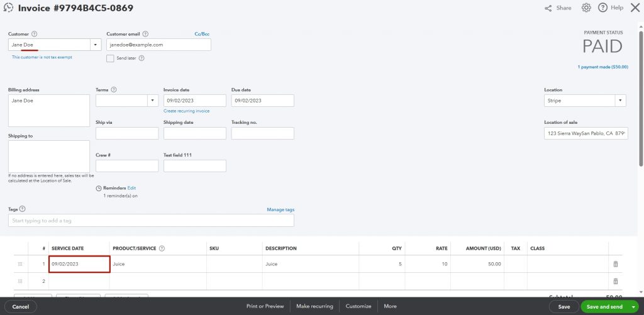Click the Location of sale field
The width and height of the screenshot is (644, 315).
click(x=586, y=133)
